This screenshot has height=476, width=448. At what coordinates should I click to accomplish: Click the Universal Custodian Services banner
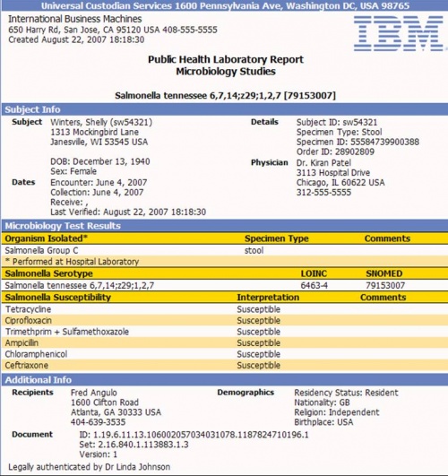(225, 5)
